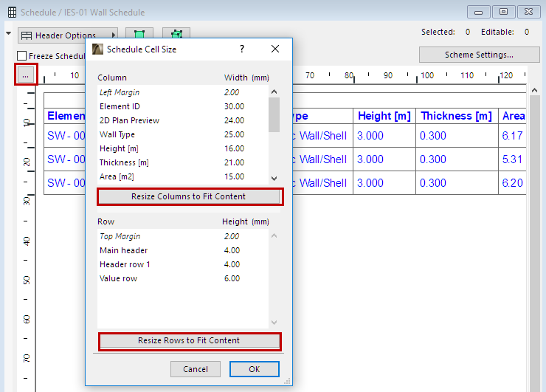Collapse the panel arrow left of Header Options
Image resolution: width=546 pixels, height=392 pixels.
point(9,33)
